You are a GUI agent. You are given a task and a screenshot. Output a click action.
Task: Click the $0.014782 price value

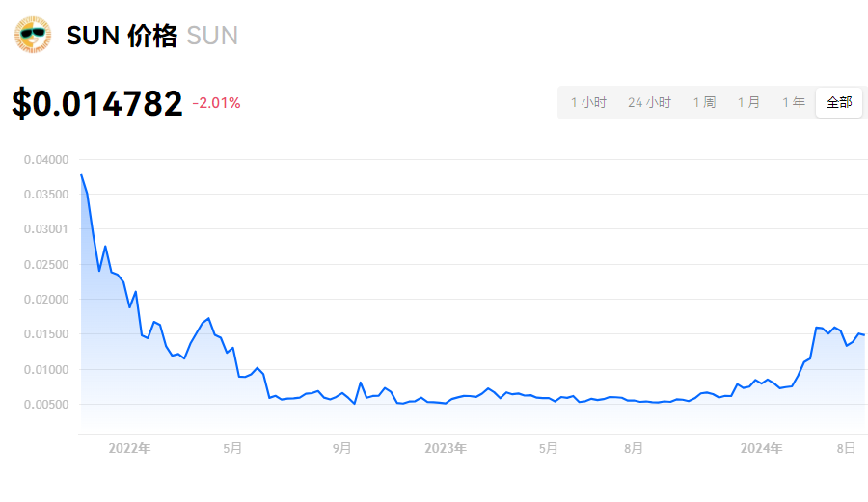click(x=96, y=103)
